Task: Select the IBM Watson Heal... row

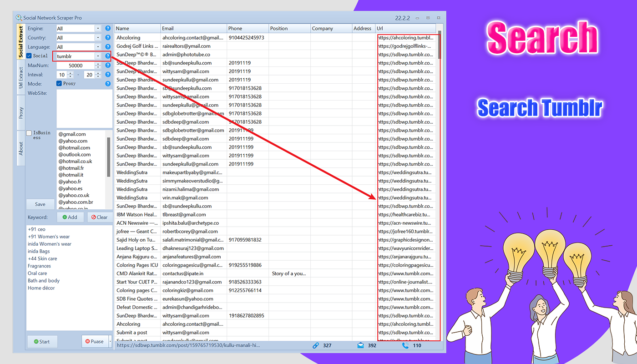Action: point(275,214)
